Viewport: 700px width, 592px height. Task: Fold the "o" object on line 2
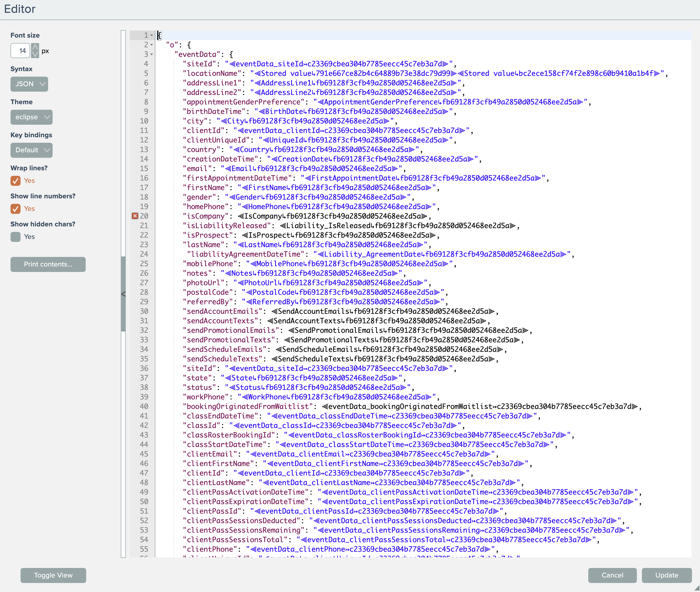point(152,45)
